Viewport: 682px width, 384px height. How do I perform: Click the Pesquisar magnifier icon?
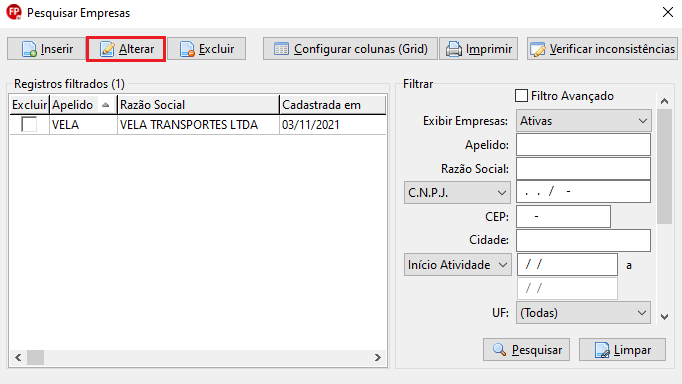tap(499, 350)
